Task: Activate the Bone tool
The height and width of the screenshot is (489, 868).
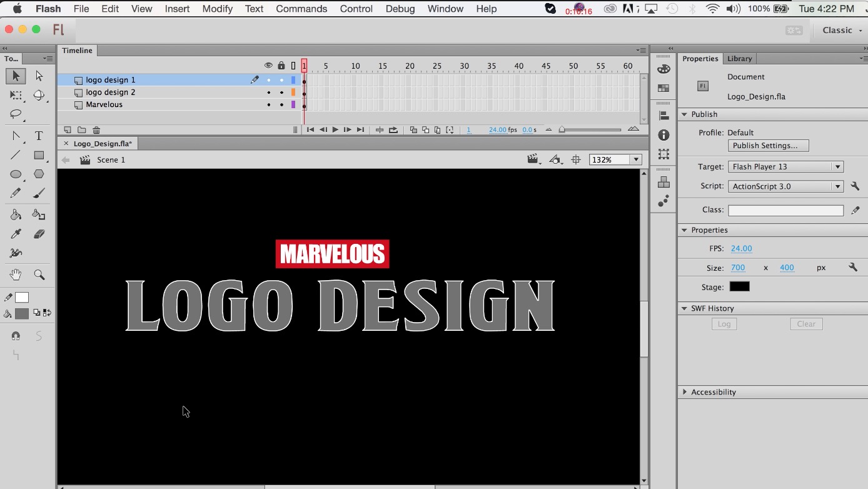Action: click(x=16, y=251)
